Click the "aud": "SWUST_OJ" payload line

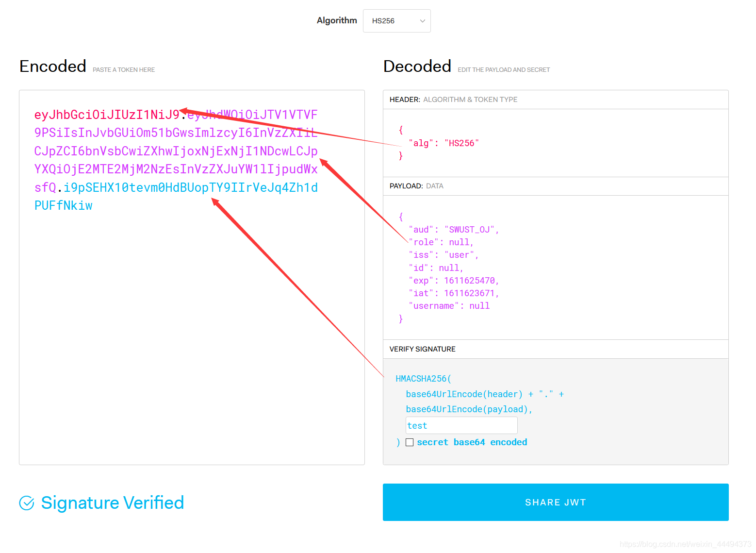coord(454,229)
